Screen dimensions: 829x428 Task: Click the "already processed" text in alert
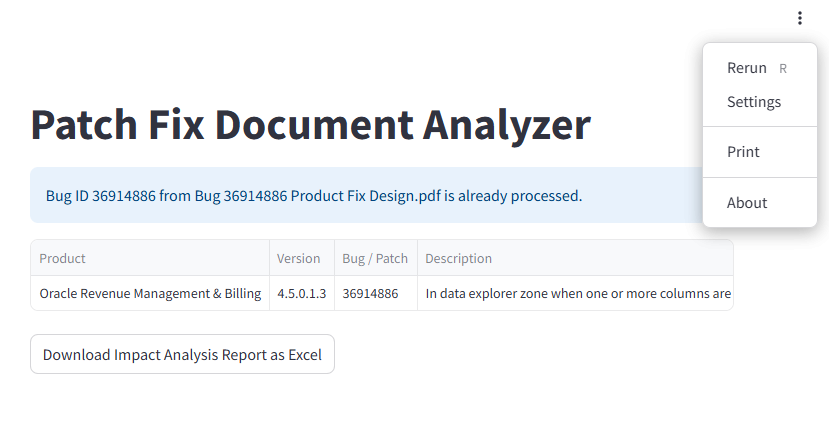click(x=519, y=196)
